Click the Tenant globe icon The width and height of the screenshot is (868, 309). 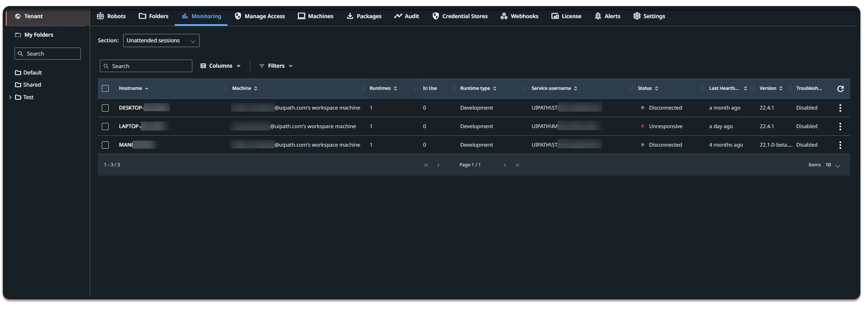point(18,17)
